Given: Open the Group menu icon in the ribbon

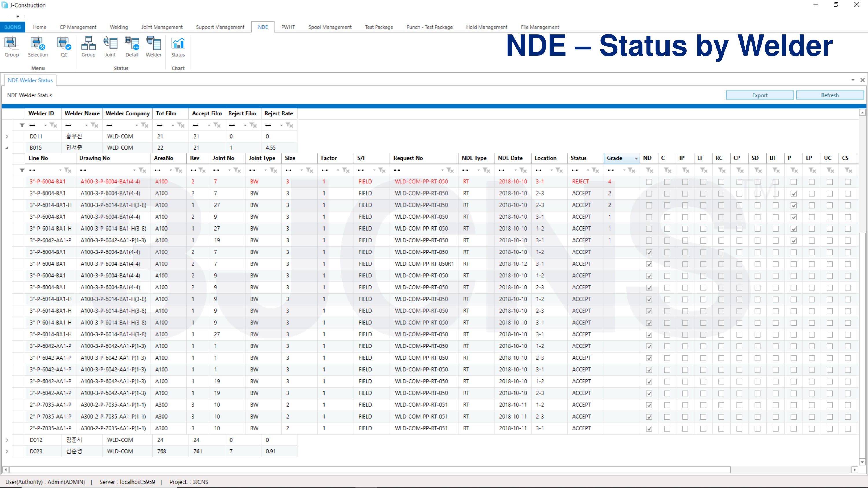Looking at the screenshot, I should point(12,47).
